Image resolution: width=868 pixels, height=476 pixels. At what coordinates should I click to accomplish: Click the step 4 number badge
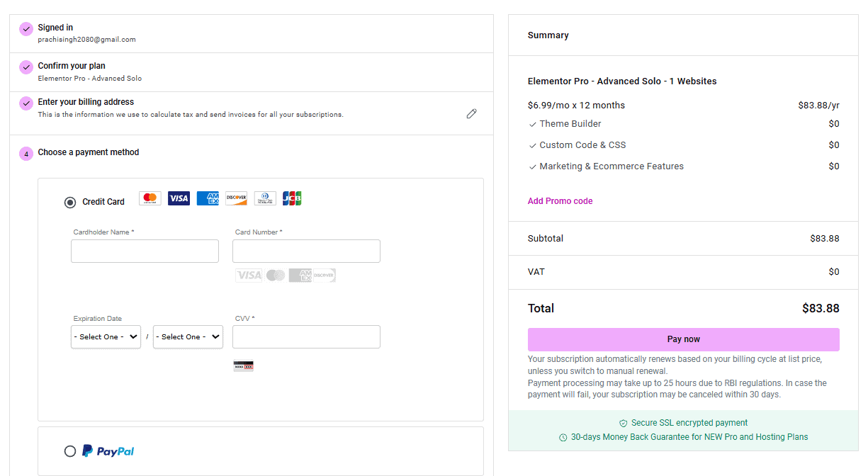(26, 154)
